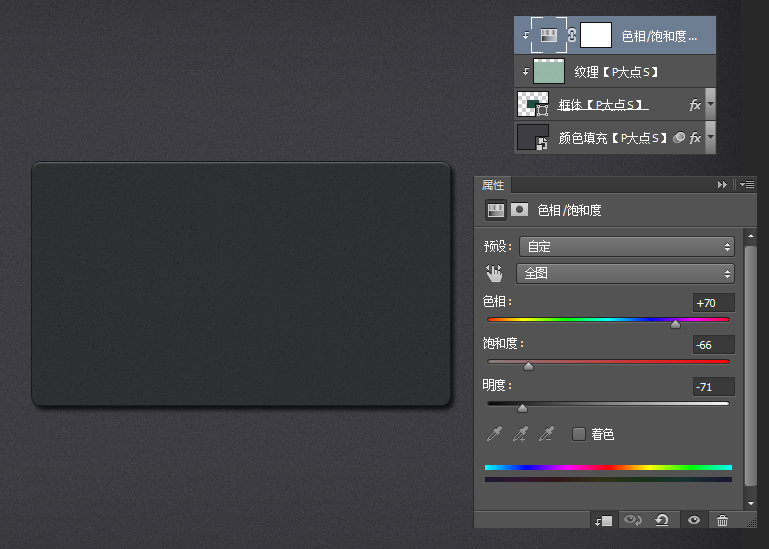The image size is (769, 549).
Task: Switch to the 属性 panel tab
Action: [x=493, y=185]
